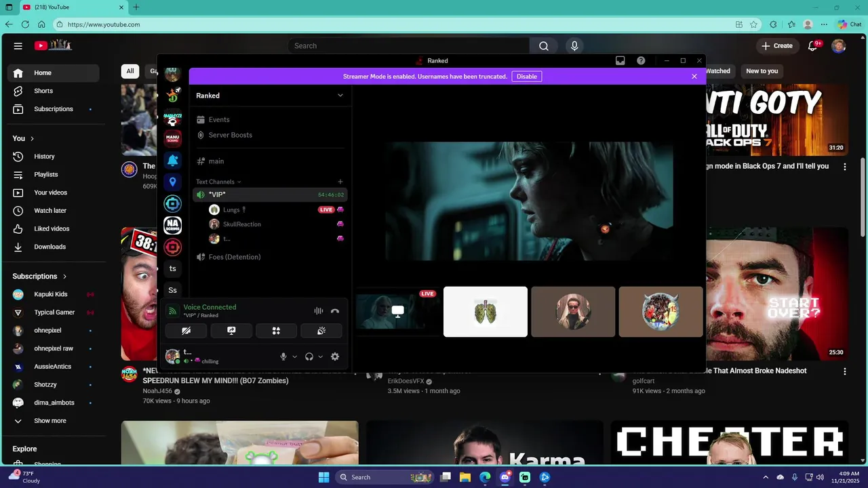The width and height of the screenshot is (868, 488).
Task: Open a new browser tab
Action: (136, 7)
